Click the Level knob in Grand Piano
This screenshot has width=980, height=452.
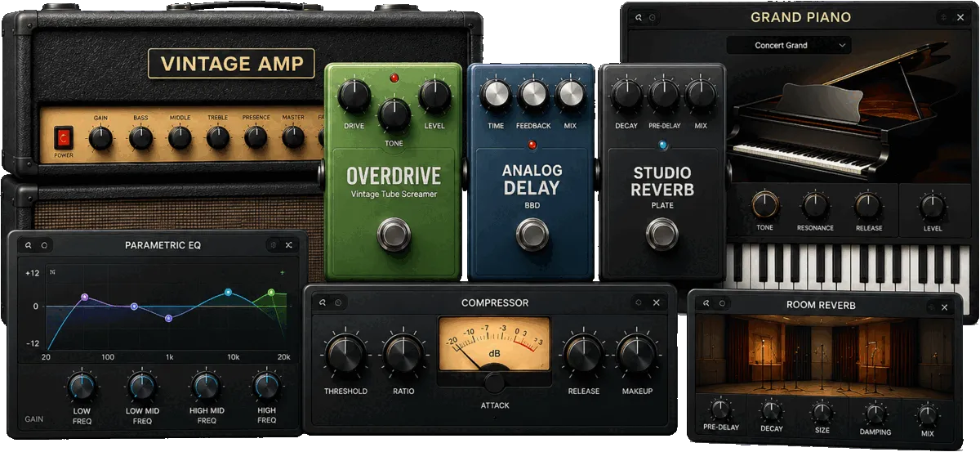pyautogui.click(x=933, y=205)
